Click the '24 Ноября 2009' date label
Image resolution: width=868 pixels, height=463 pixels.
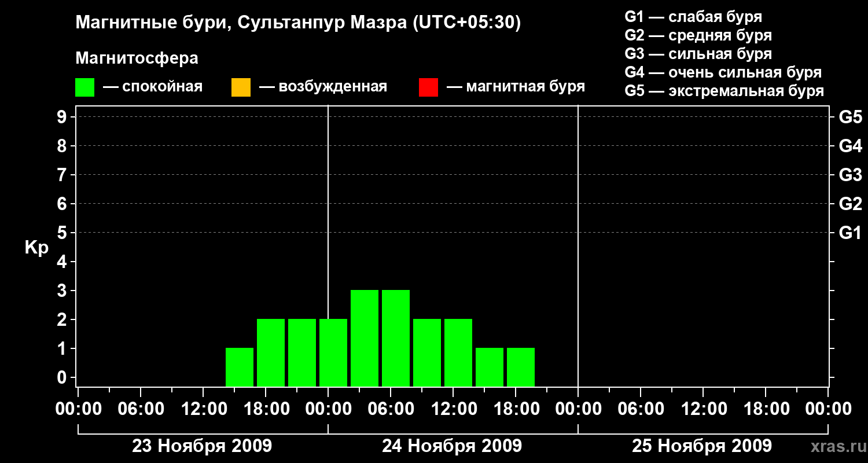(452, 446)
